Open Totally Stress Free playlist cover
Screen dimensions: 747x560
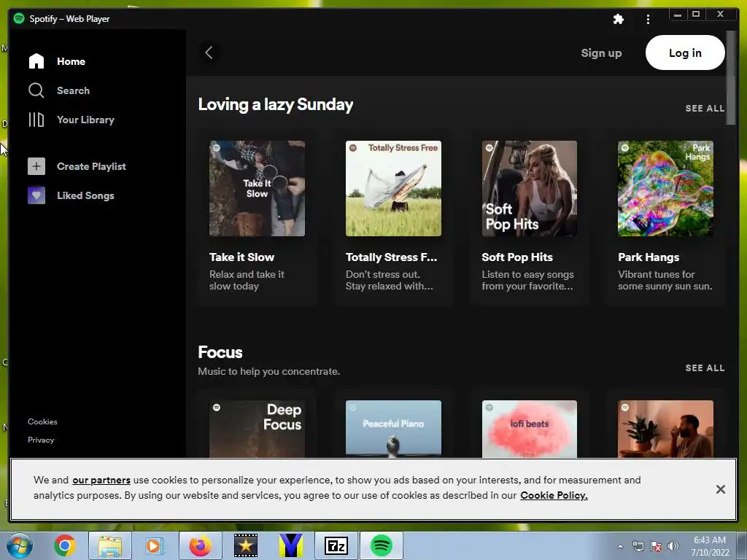(393, 188)
